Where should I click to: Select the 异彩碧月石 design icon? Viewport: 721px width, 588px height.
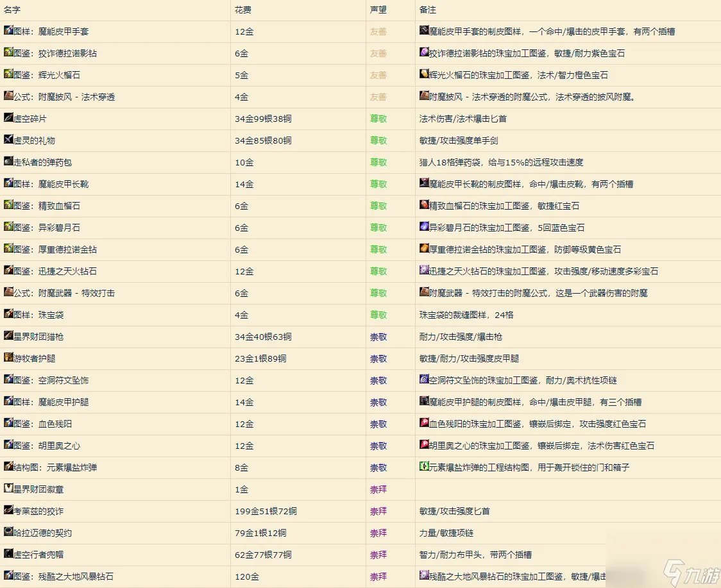[x=6, y=228]
